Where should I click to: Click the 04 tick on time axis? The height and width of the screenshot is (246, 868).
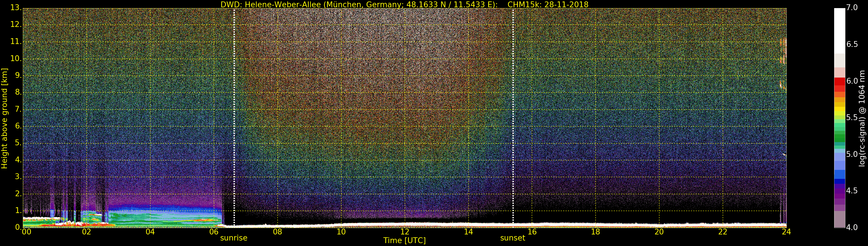click(x=150, y=232)
